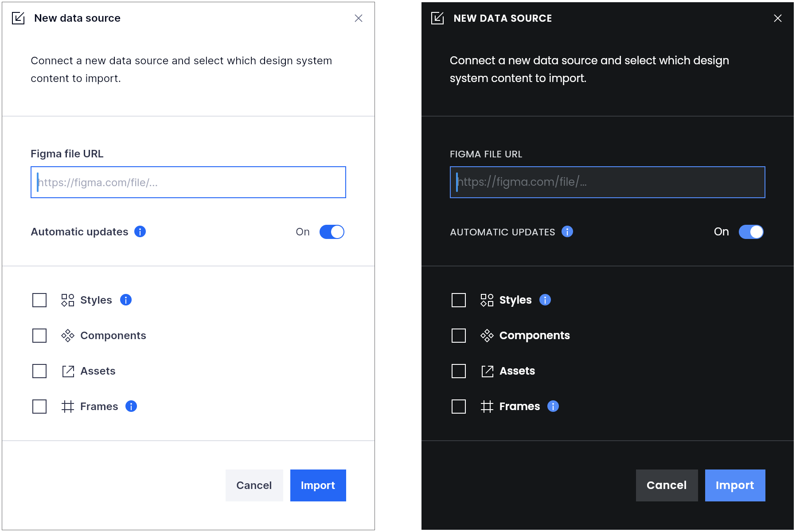Image resolution: width=796 pixels, height=532 pixels.
Task: Click Import button in dark dialog
Action: [x=735, y=485]
